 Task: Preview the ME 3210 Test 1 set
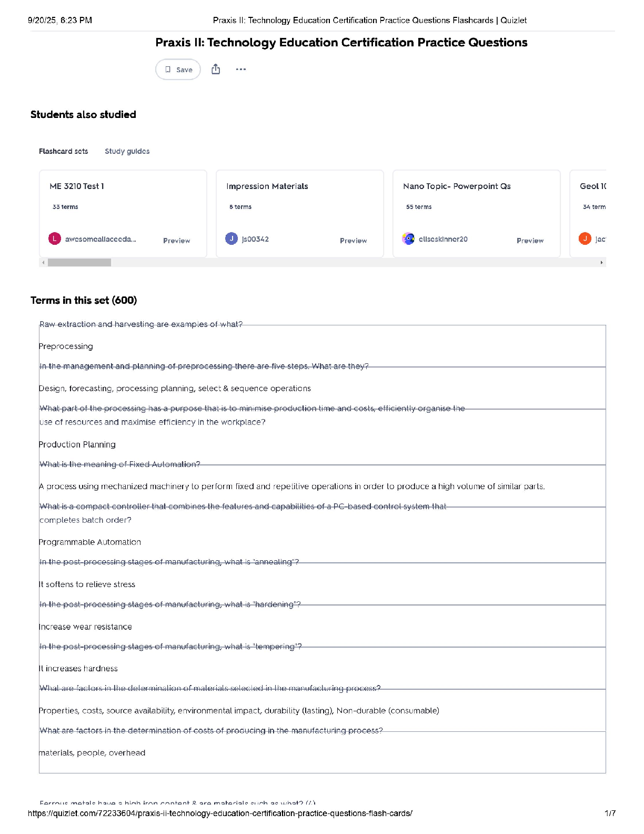click(x=176, y=241)
